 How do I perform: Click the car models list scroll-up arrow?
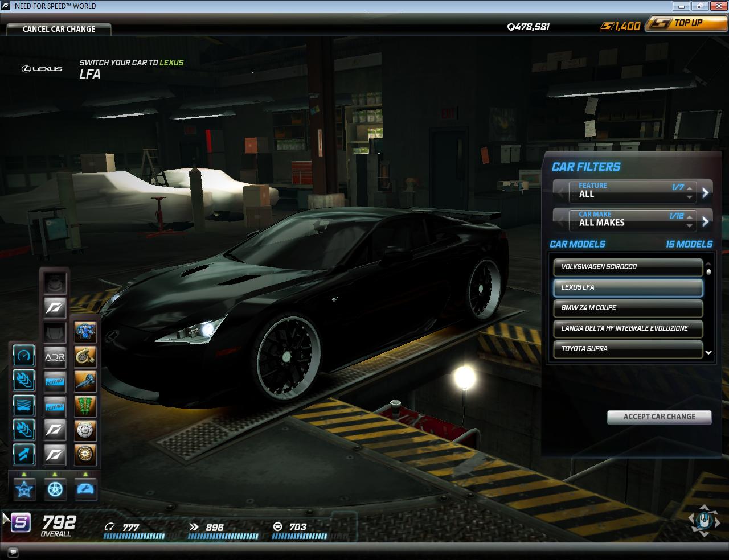point(708,263)
